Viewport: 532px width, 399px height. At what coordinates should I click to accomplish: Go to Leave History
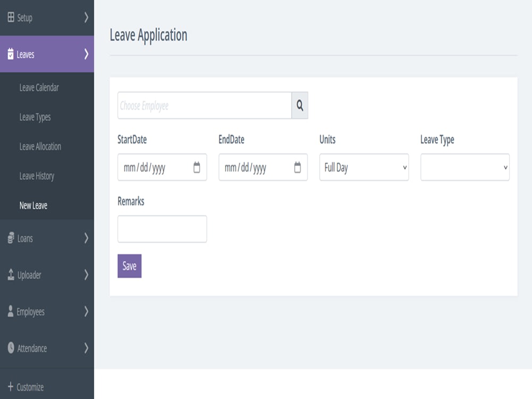36,176
